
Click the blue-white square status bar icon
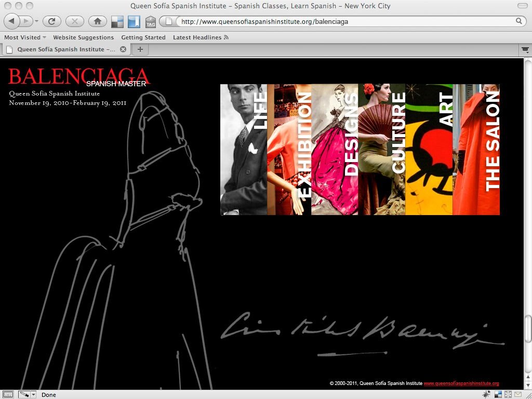(x=498, y=394)
